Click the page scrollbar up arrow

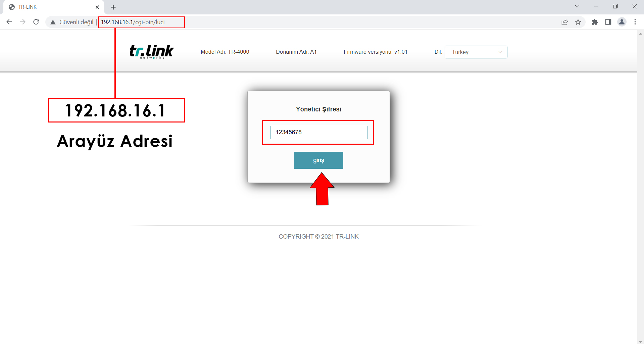coord(641,33)
